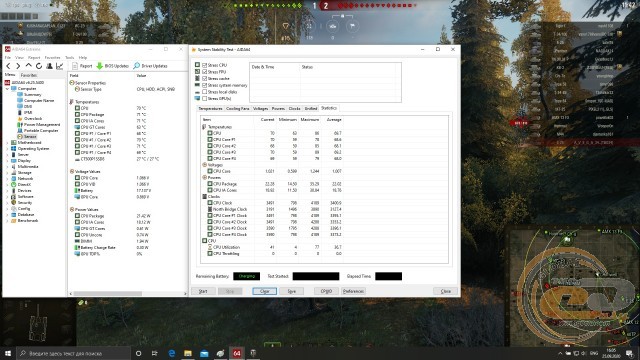The image size is (640, 360).
Task: Click the Security shield tree item
Action: pyautogui.click(x=22, y=202)
